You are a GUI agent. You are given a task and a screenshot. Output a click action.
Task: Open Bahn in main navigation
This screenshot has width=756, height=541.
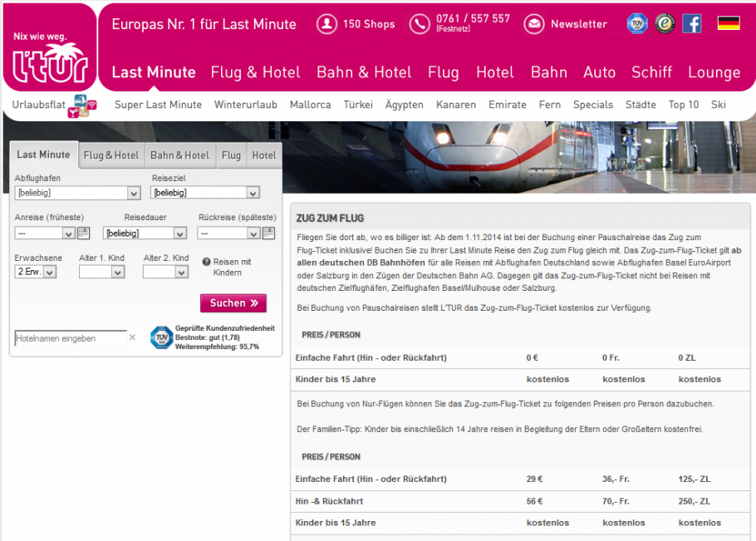[548, 72]
